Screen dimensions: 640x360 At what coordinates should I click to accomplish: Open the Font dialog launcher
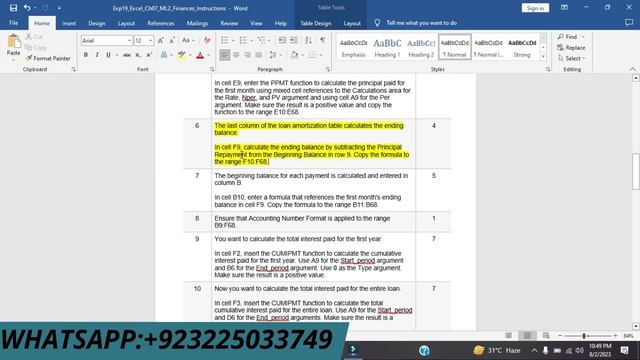(212, 69)
